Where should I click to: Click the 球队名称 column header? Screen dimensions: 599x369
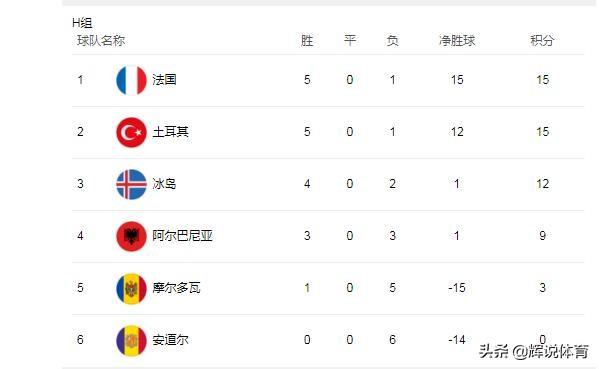pos(101,40)
